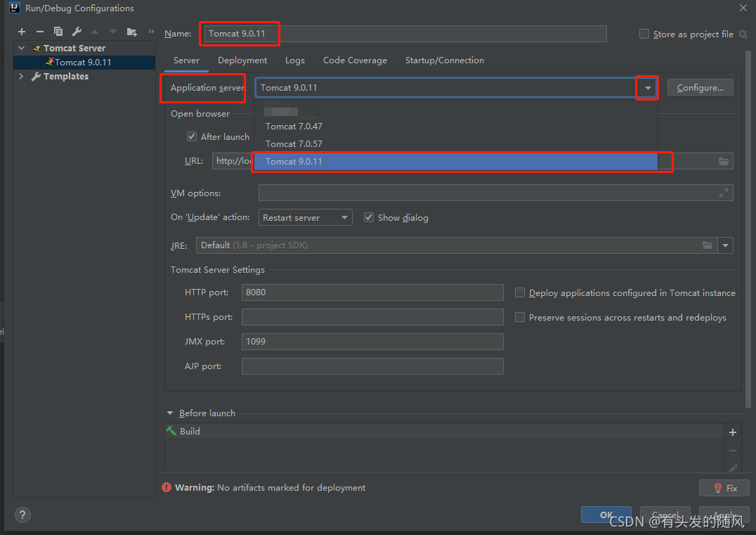Collapse the Tomcat Server tree node
756x535 pixels.
pyautogui.click(x=22, y=49)
